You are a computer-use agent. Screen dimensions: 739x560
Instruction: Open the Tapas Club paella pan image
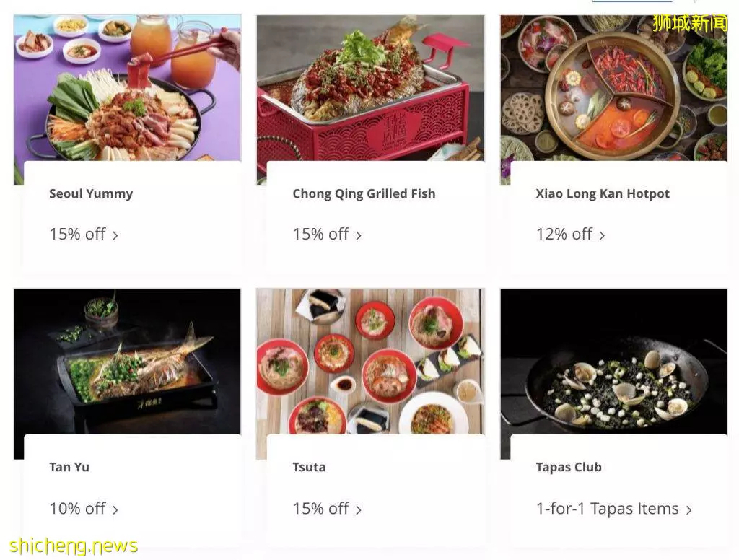tap(613, 362)
